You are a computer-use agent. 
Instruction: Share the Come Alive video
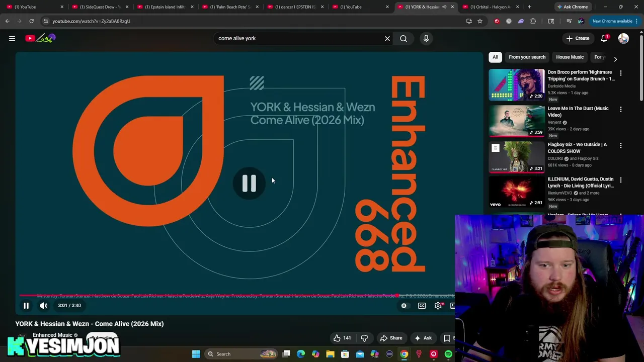(x=391, y=338)
